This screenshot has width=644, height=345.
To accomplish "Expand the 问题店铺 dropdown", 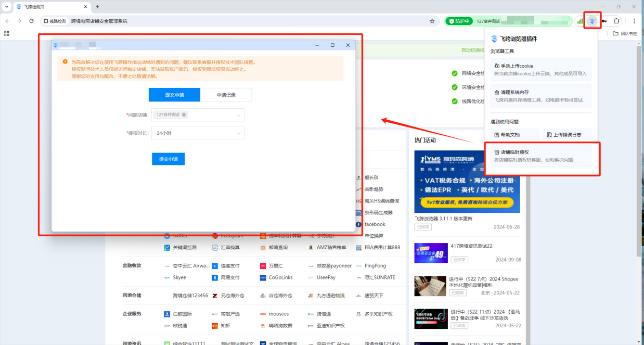I will 239,116.
